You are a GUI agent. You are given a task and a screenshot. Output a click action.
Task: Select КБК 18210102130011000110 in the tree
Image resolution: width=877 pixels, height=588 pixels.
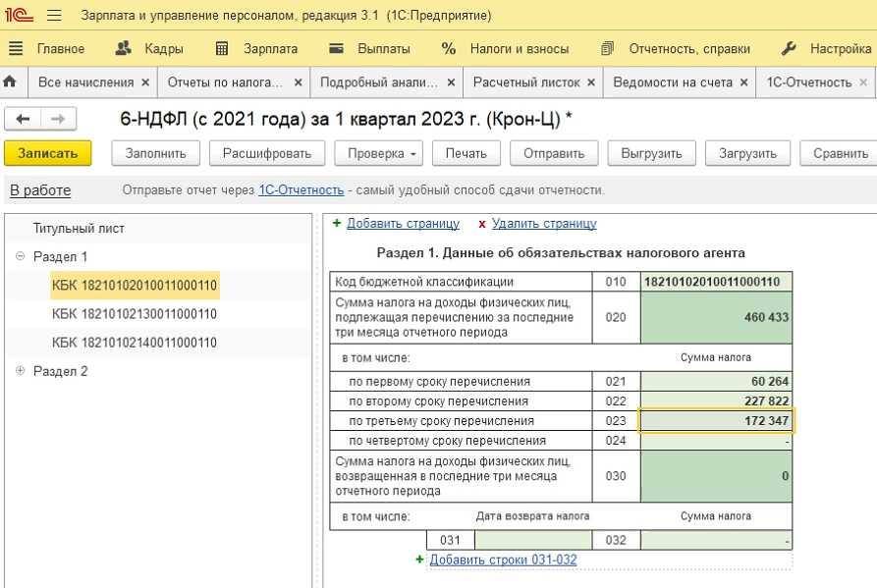click(x=135, y=314)
